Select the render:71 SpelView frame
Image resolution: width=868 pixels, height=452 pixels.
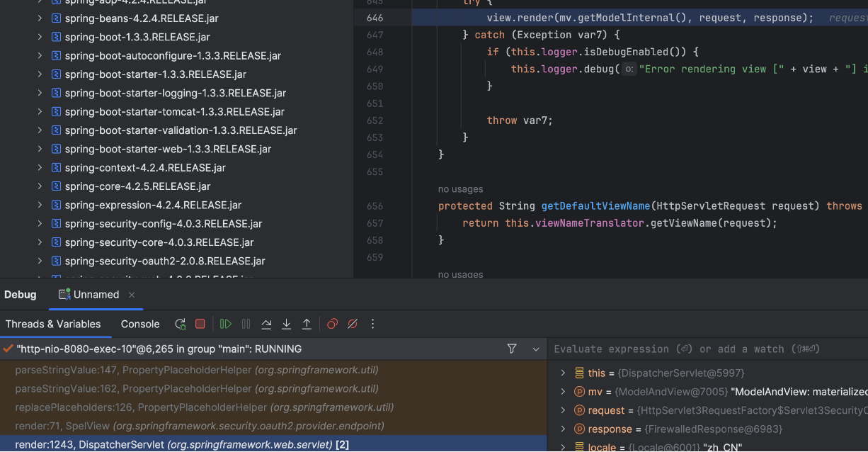click(273, 426)
